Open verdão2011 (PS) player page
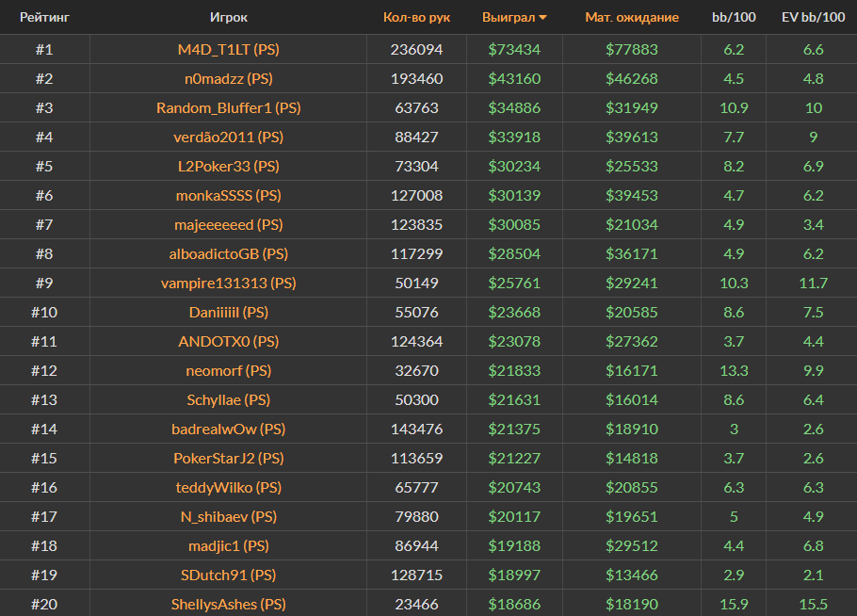This screenshot has height=616, width=857. click(229, 137)
